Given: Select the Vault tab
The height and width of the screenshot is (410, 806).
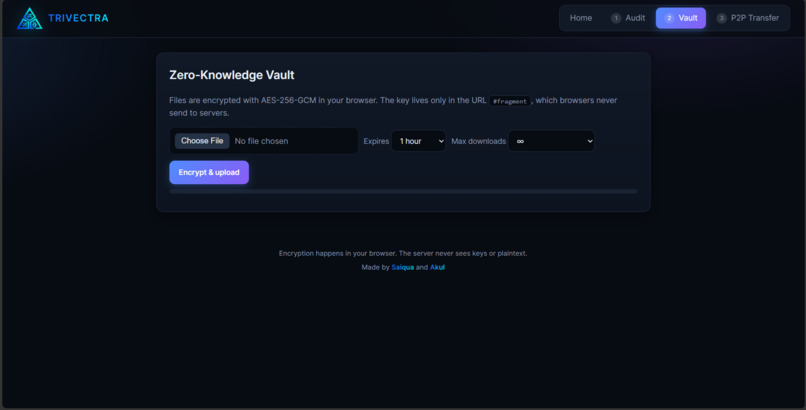Looking at the screenshot, I should [x=681, y=18].
